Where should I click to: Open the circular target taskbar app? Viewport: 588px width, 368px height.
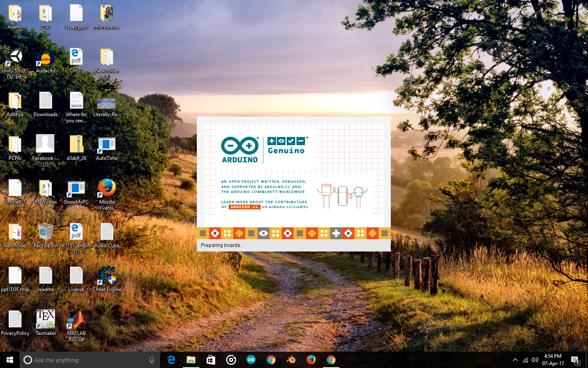tap(231, 360)
